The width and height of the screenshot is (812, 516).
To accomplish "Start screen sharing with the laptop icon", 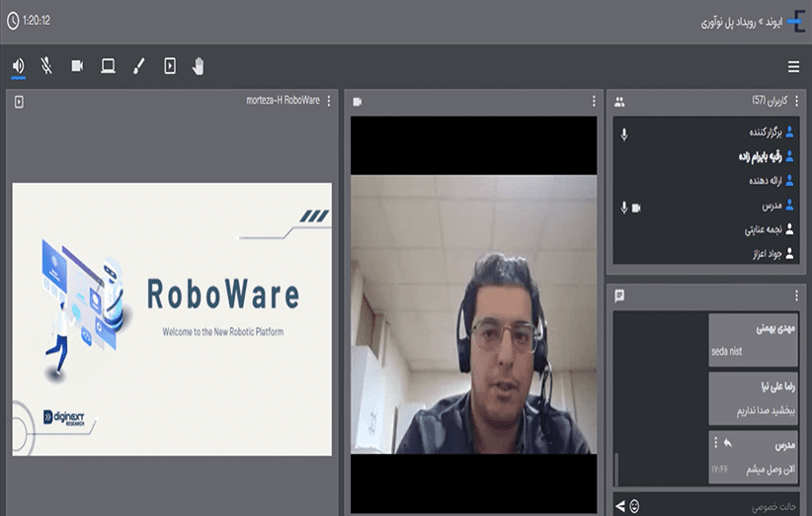I will [108, 66].
